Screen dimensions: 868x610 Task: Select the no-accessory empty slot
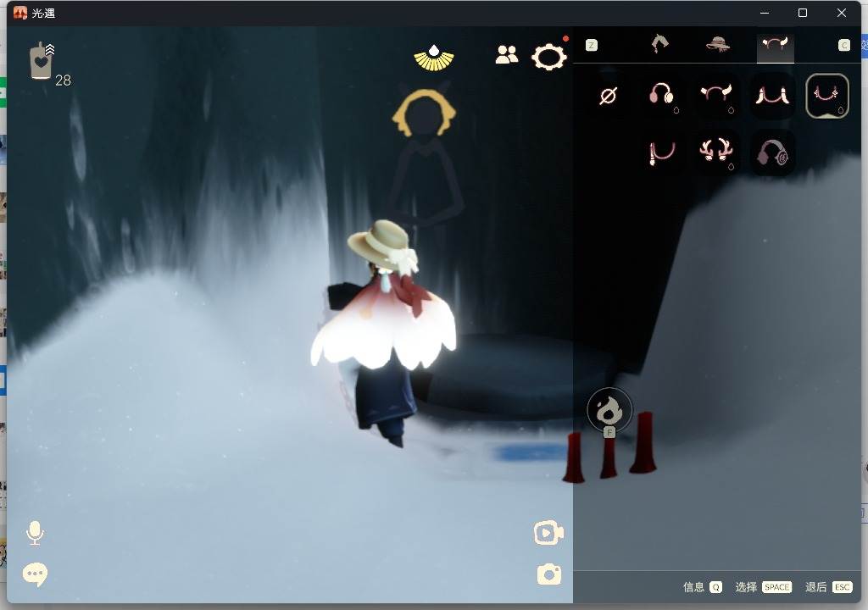[608, 96]
